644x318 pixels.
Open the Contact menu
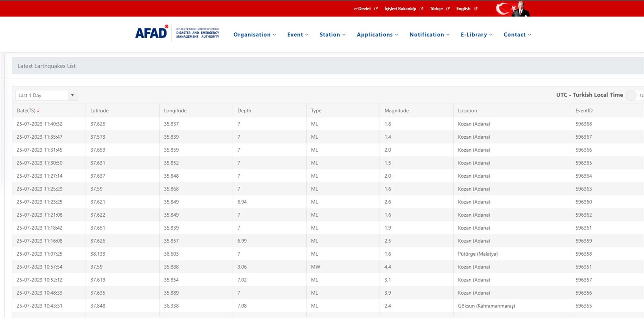tap(517, 35)
